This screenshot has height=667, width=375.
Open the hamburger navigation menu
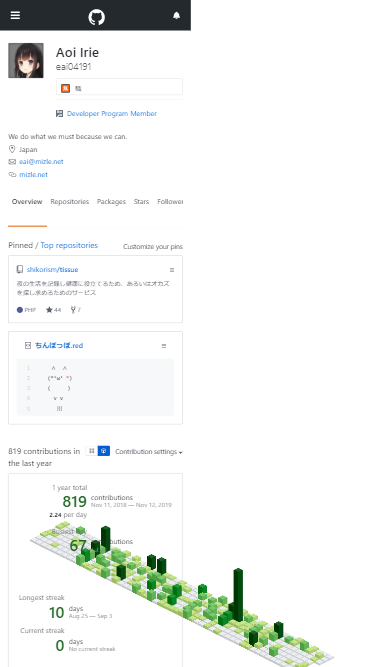[x=15, y=15]
